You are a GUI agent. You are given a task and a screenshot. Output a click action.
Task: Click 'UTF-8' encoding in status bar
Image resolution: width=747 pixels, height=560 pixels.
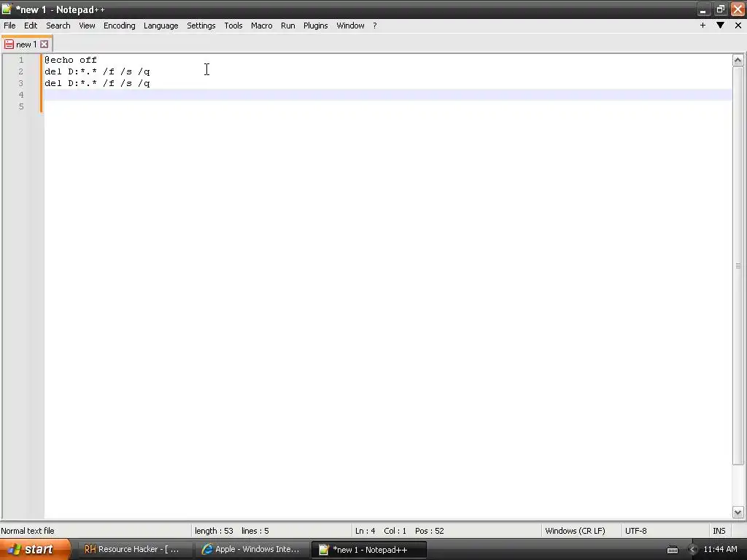tap(636, 531)
